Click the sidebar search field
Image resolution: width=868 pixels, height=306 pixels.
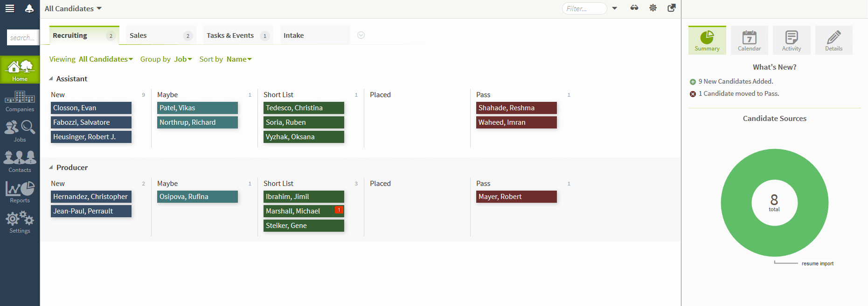tap(23, 37)
